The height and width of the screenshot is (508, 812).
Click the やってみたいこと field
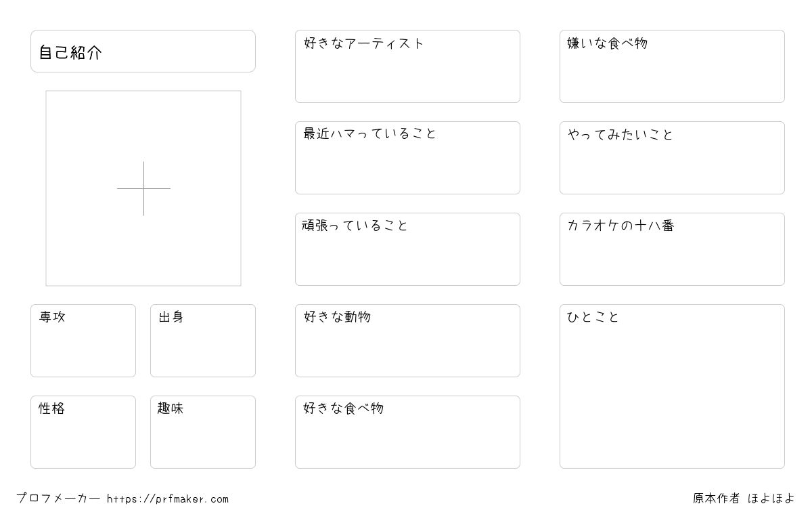coord(672,158)
